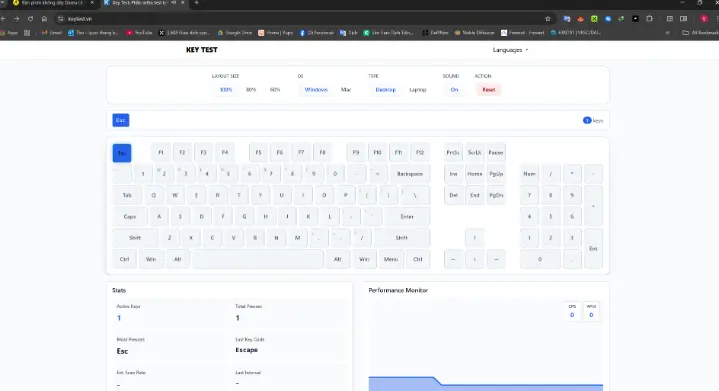This screenshot has width=719, height=391.
Task: Click the F12 key
Action: tap(420, 153)
